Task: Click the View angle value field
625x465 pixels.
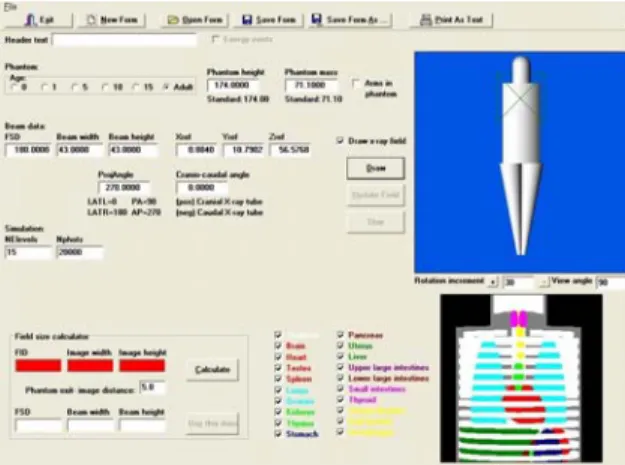Action: pyautogui.click(x=610, y=282)
